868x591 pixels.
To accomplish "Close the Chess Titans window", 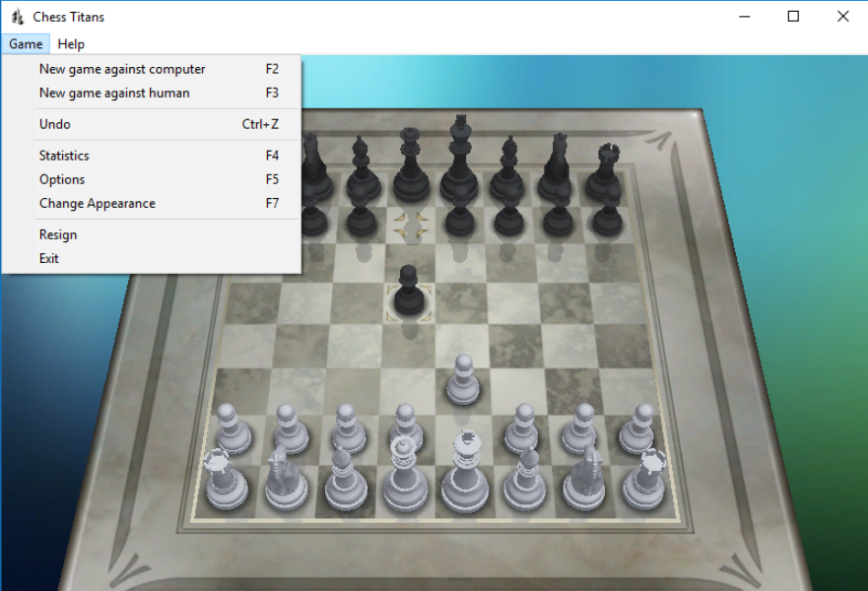I will coord(842,17).
